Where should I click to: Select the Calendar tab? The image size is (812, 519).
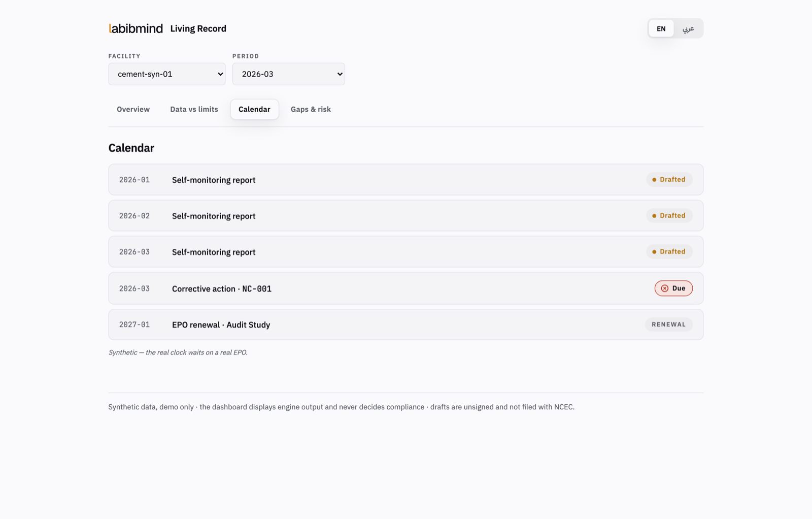pyautogui.click(x=254, y=109)
